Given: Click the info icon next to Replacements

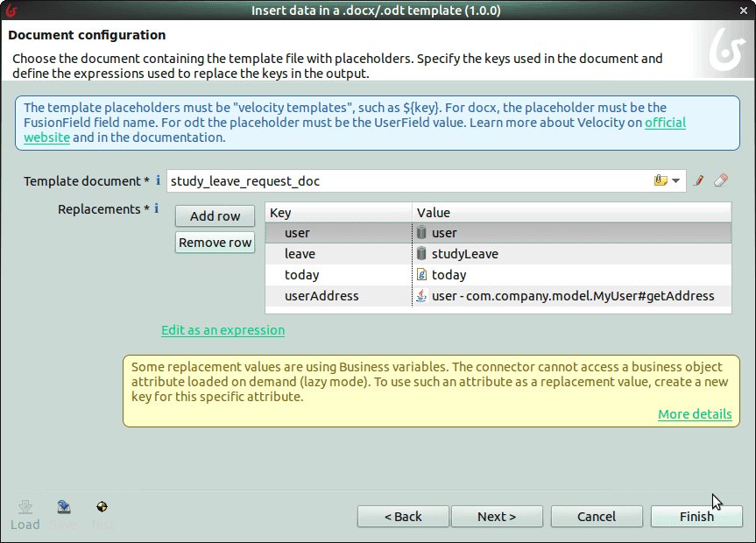Looking at the screenshot, I should coord(156,208).
